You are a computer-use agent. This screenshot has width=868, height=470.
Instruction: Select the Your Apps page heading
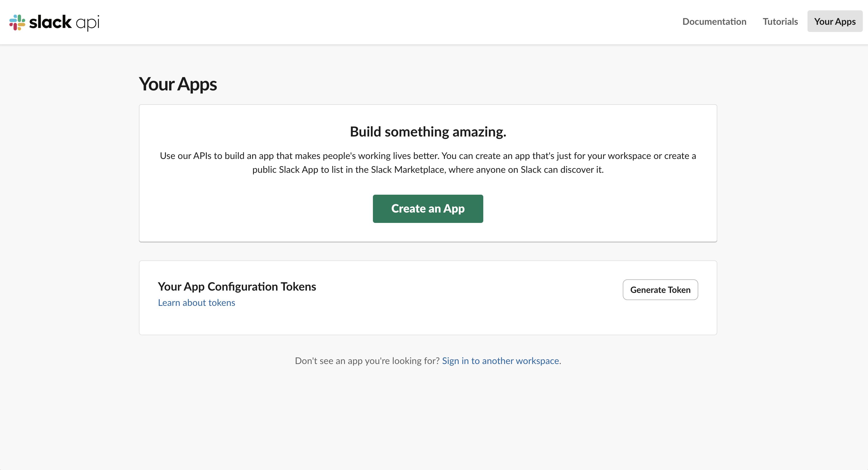178,84
